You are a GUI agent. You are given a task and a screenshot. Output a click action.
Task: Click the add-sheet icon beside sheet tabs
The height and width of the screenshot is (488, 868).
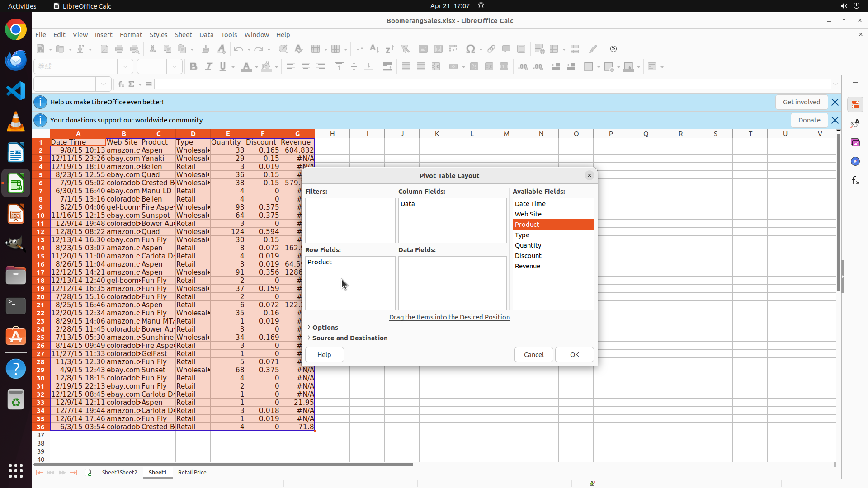88,473
